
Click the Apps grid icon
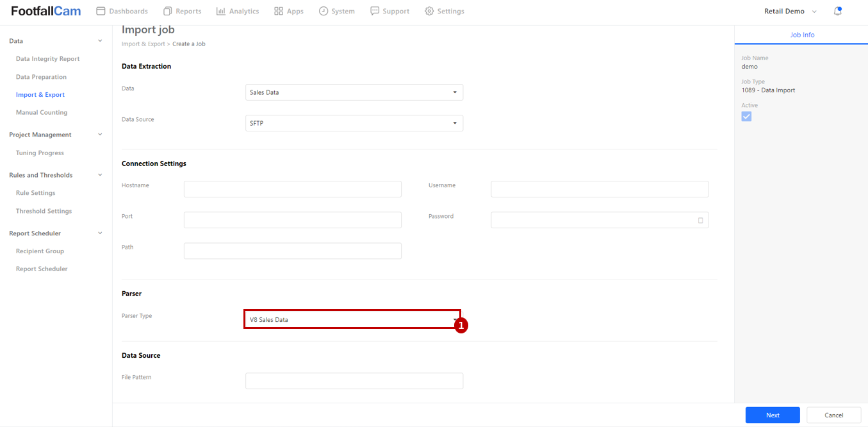(279, 11)
